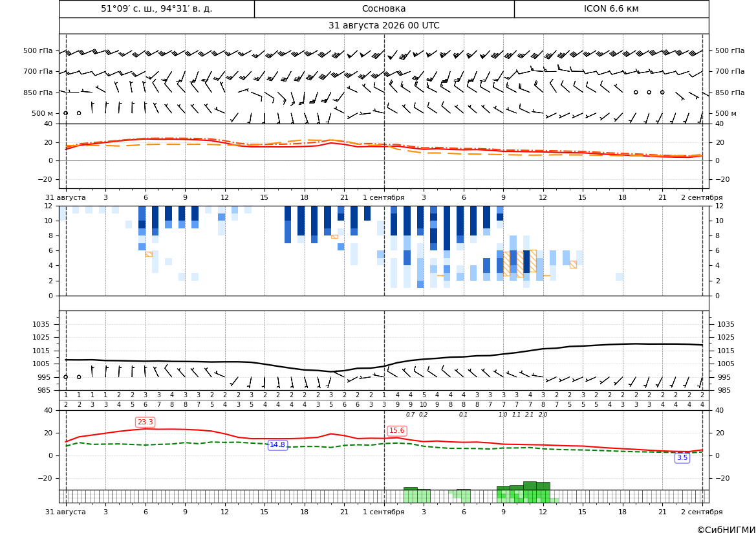
Task: Click the 14.8 min temperature label
Action: tap(277, 445)
